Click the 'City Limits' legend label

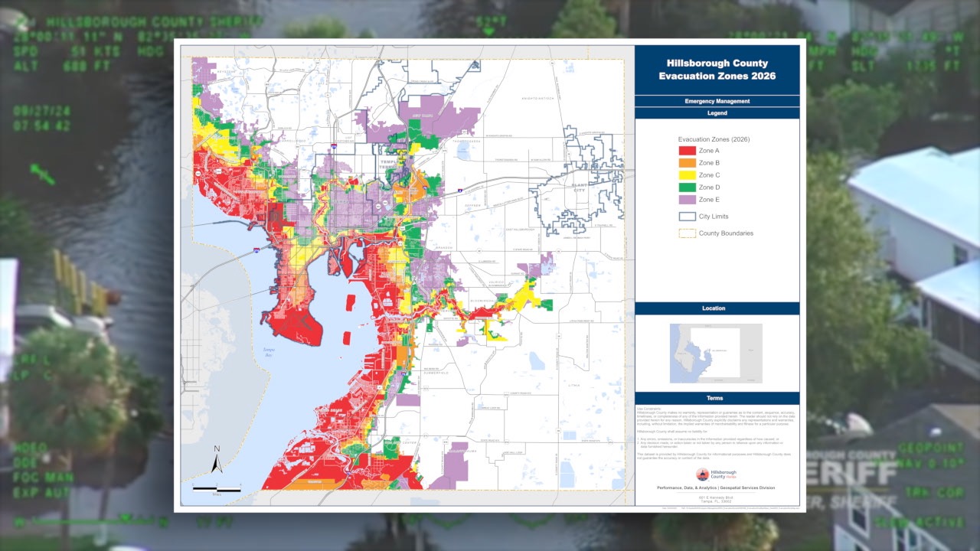[x=714, y=217]
